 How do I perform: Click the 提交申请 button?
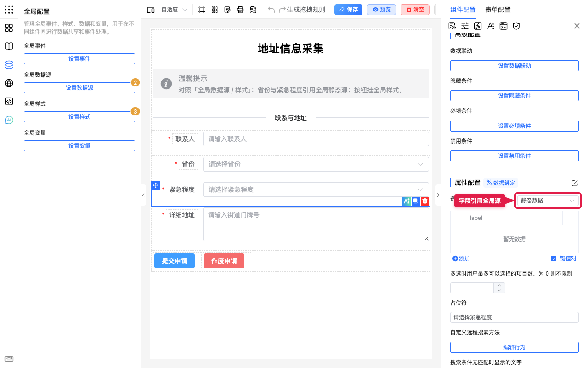click(175, 261)
